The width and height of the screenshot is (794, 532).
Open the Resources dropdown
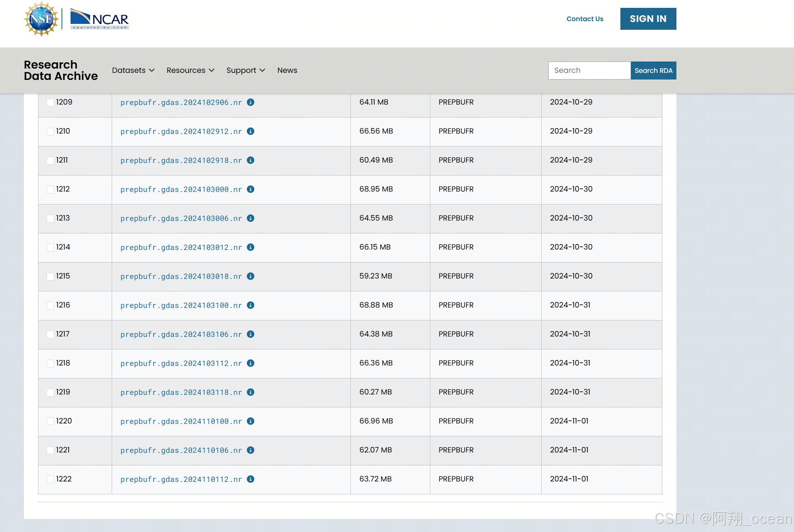point(190,70)
